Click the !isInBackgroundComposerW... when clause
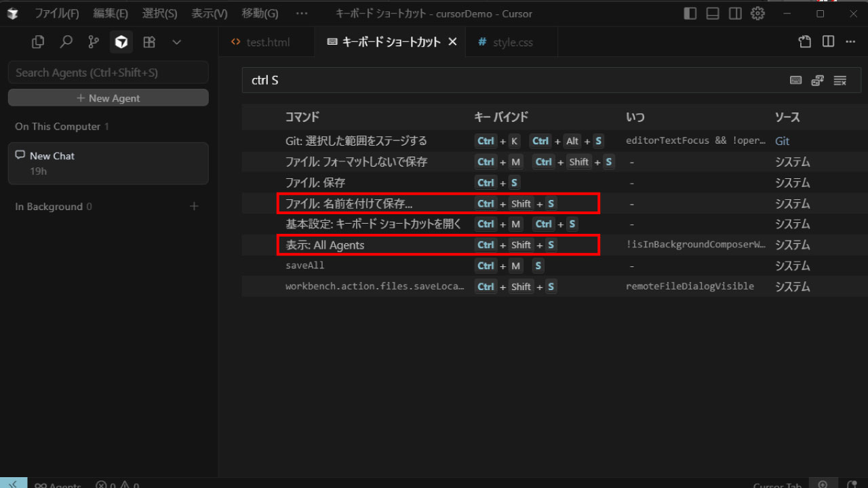868x488 pixels. 696,245
